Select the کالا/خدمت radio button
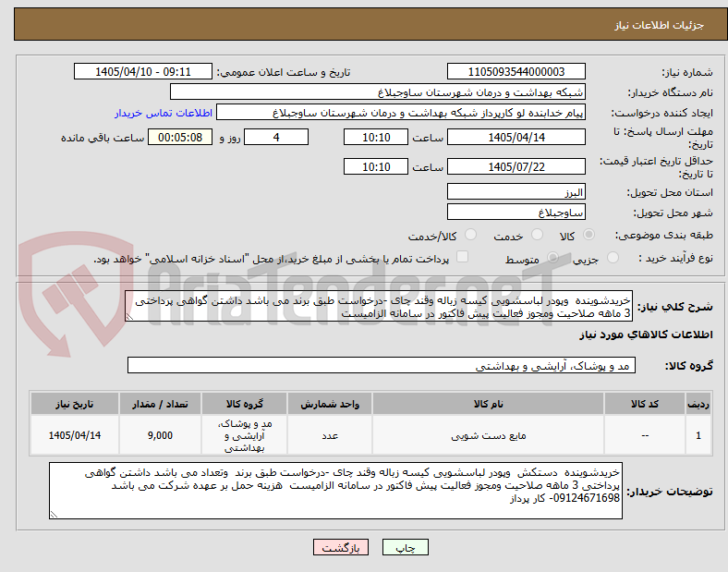This screenshot has width=728, height=572. click(471, 235)
